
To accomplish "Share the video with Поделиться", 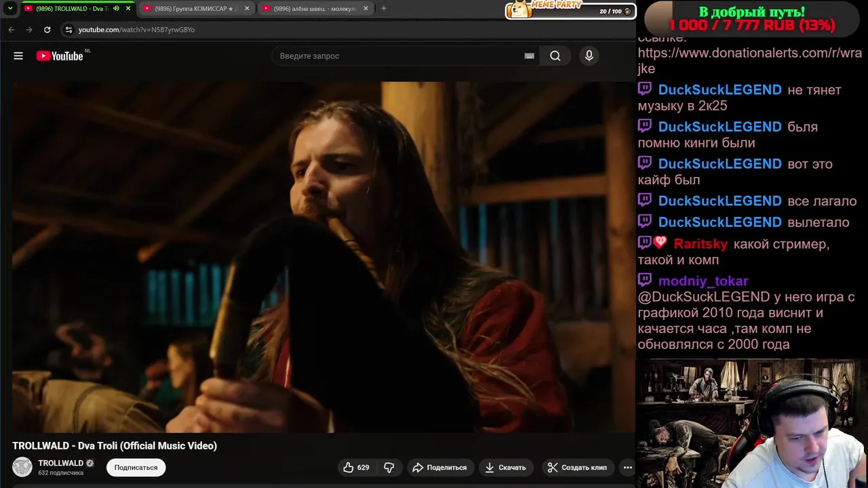I will coord(439,468).
